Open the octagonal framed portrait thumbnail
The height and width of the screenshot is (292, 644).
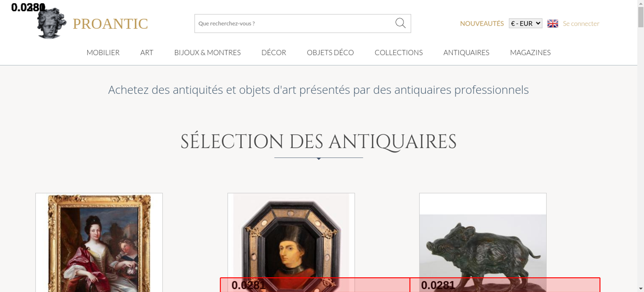click(x=291, y=238)
